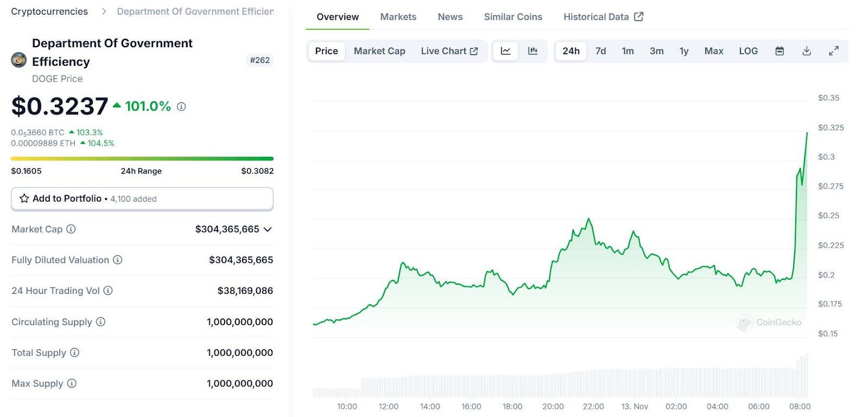868x417 pixels.
Task: Select the 3m time range
Action: click(656, 51)
